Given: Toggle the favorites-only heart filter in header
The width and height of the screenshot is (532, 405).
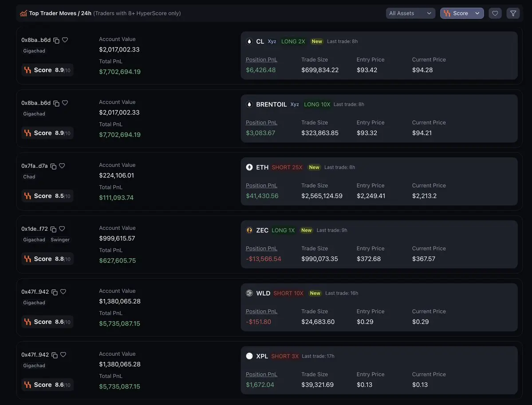Looking at the screenshot, I should click(x=495, y=13).
